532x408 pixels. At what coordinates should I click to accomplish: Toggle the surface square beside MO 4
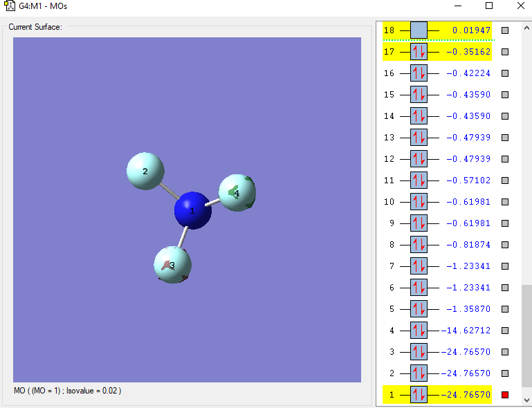tap(505, 331)
